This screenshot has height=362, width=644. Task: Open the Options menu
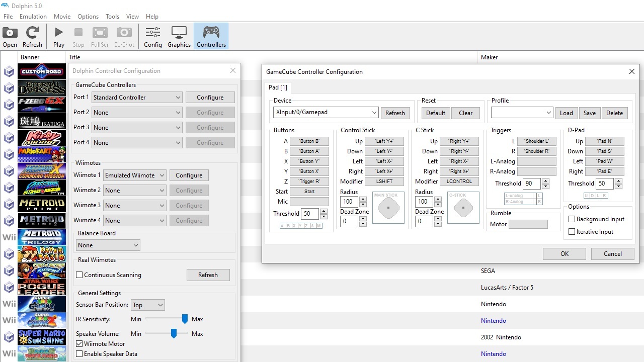tap(88, 17)
